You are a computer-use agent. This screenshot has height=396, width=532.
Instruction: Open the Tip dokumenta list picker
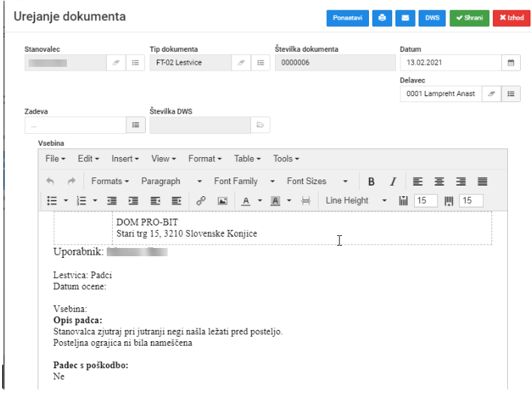tap(261, 63)
